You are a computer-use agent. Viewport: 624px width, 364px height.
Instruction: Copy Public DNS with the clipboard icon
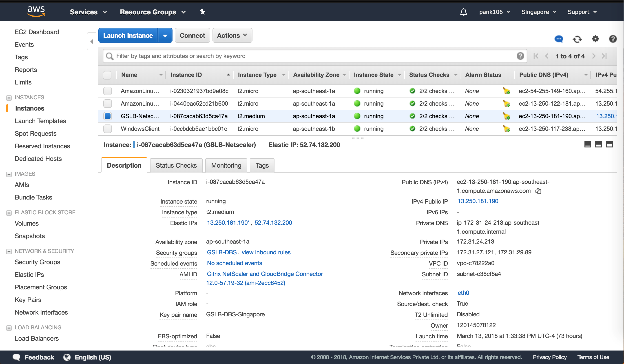[x=538, y=191]
